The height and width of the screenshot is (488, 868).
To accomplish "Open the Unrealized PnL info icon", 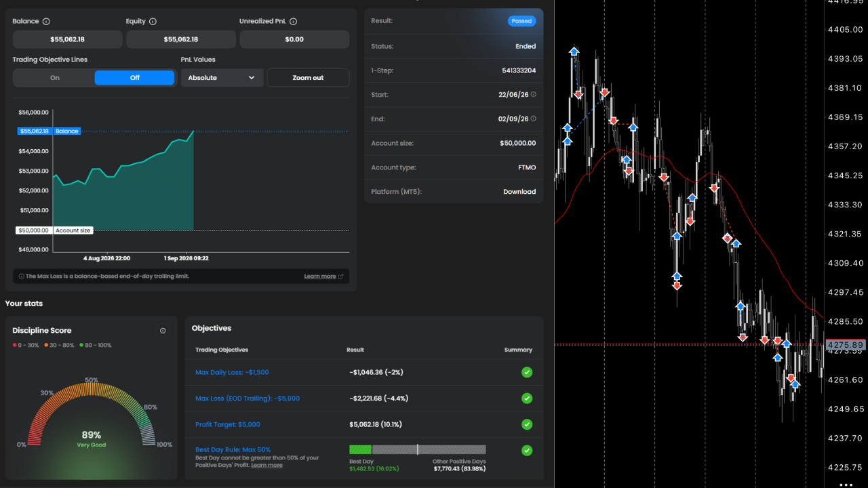I will [293, 22].
